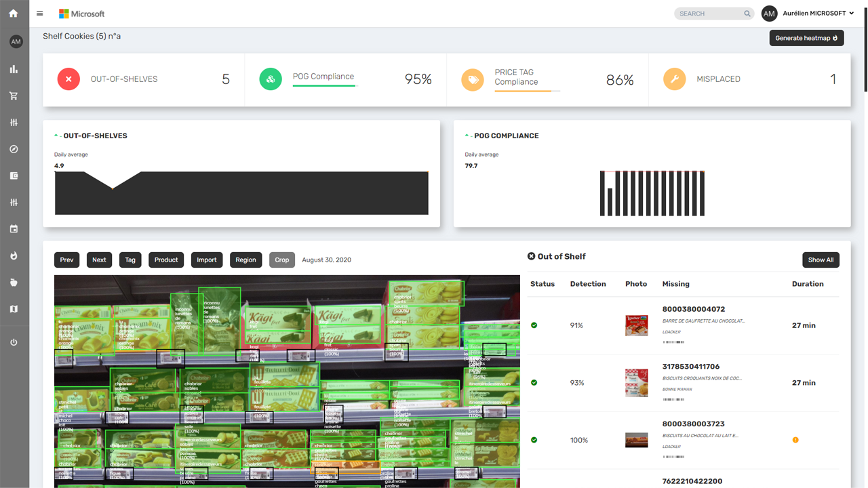The height and width of the screenshot is (488, 868).
Task: Click the orange highlighted product box on shelf image
Action: pyautogui.click(x=345, y=467)
